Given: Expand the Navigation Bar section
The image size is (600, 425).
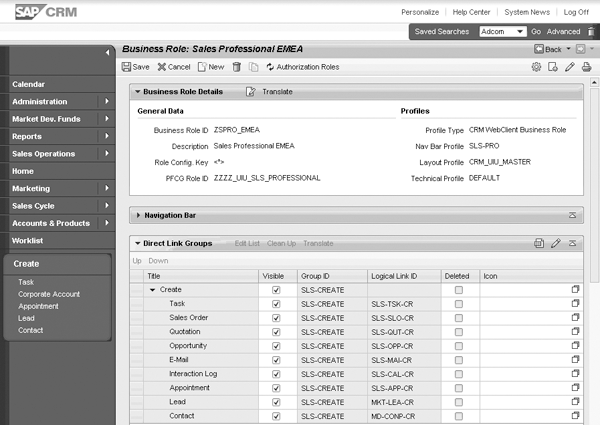Looking at the screenshot, I should click(137, 215).
